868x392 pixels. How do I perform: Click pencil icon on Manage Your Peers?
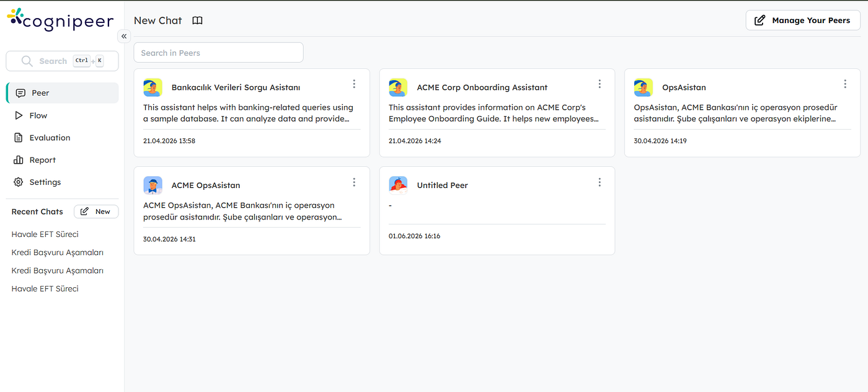tap(759, 20)
